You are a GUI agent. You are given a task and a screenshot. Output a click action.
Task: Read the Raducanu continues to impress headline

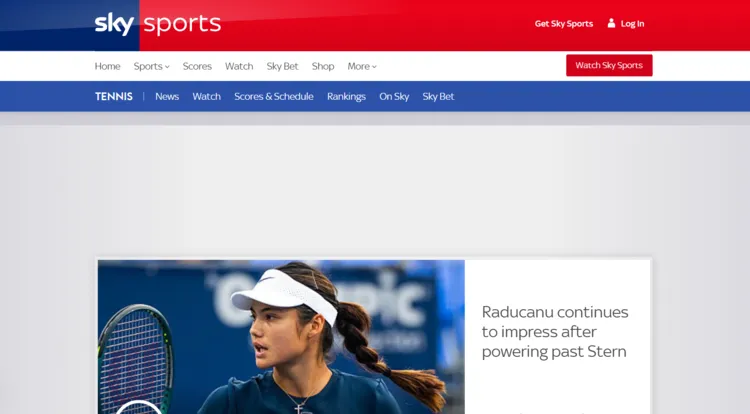point(555,332)
